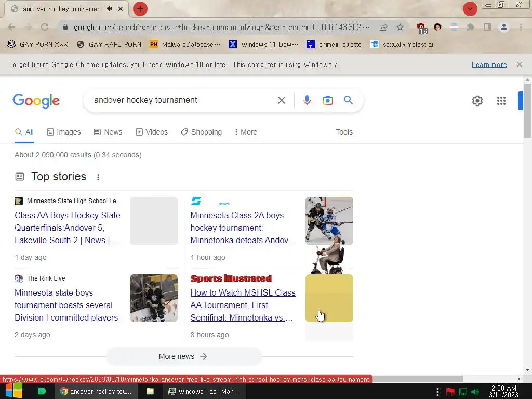Open the shimeji roulette bookmark
Screen dimensions: 532x399
[334, 45]
